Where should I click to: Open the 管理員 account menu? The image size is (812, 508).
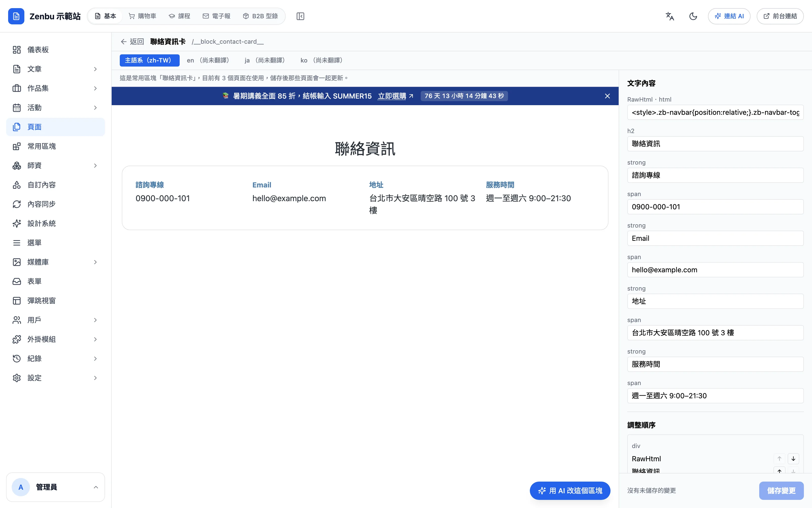pyautogui.click(x=55, y=487)
